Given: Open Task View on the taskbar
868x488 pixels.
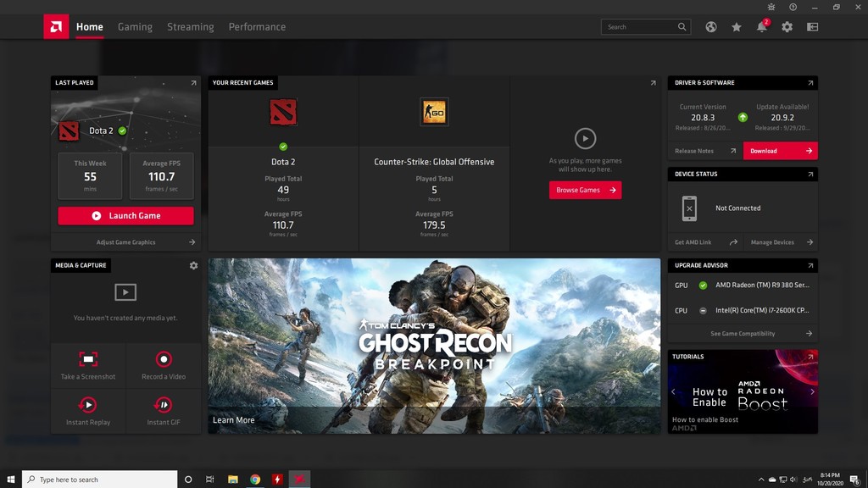Looking at the screenshot, I should [210, 480].
